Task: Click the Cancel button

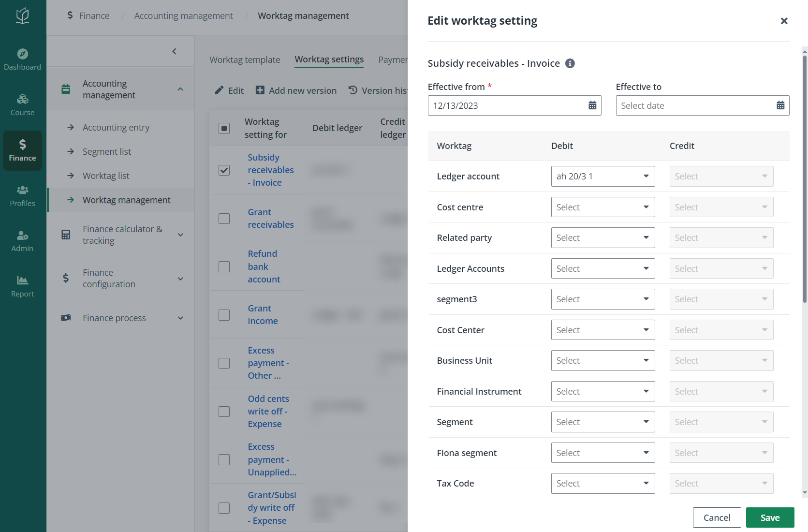Action: coord(717,517)
